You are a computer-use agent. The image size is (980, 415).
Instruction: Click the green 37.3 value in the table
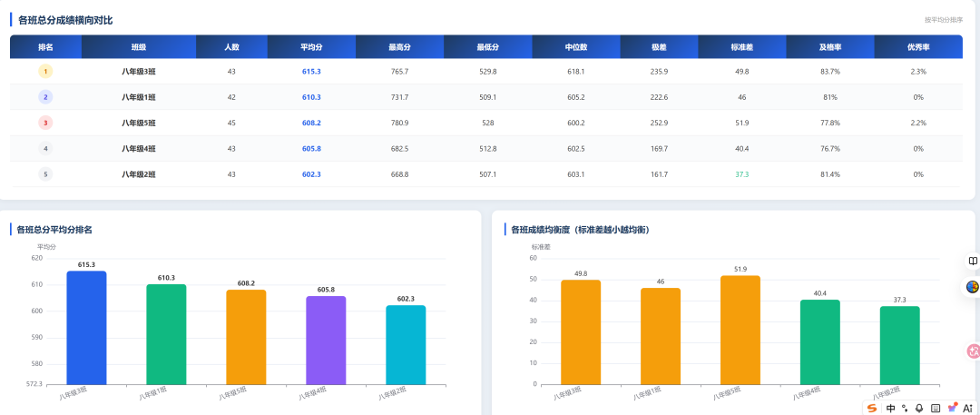point(742,174)
